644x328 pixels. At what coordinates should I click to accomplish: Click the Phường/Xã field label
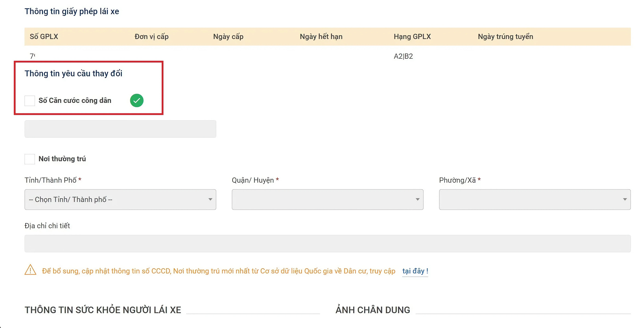point(460,180)
